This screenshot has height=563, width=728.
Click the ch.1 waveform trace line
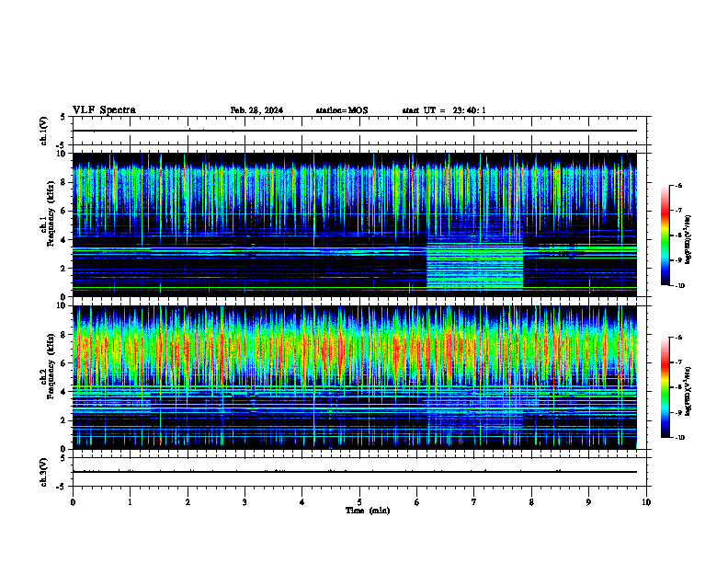(355, 131)
